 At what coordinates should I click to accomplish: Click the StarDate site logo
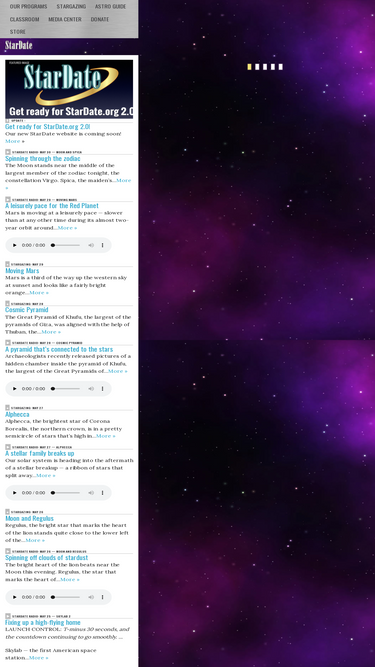19,45
